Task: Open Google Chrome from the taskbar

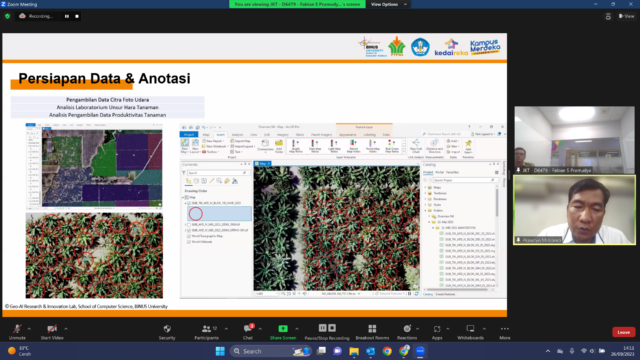Action: click(x=387, y=351)
